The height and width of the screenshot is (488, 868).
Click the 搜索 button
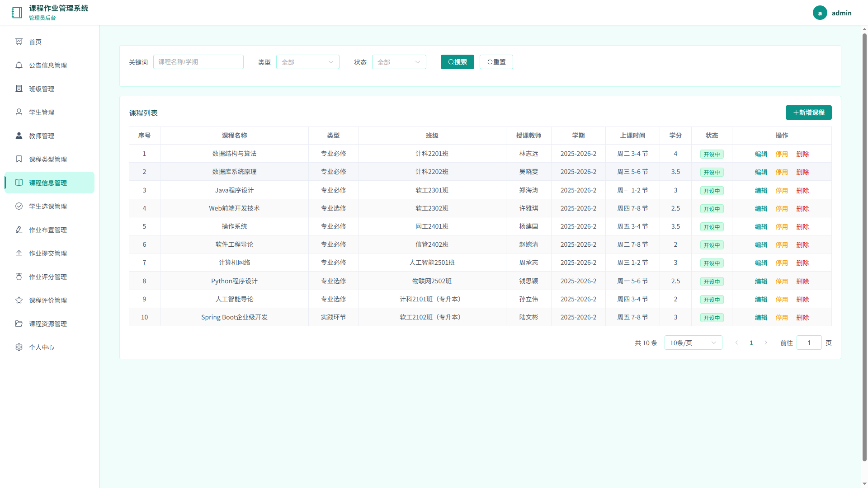[458, 62]
